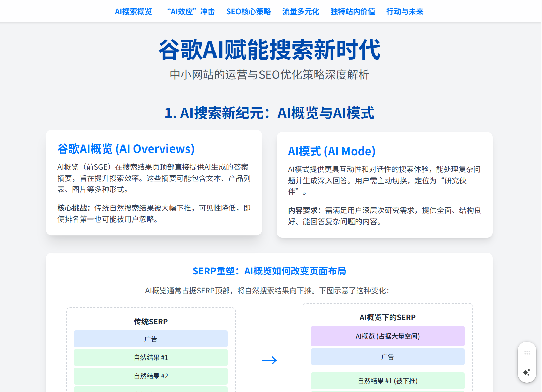Click section heading 1. AI搜索新纪元

click(269, 113)
